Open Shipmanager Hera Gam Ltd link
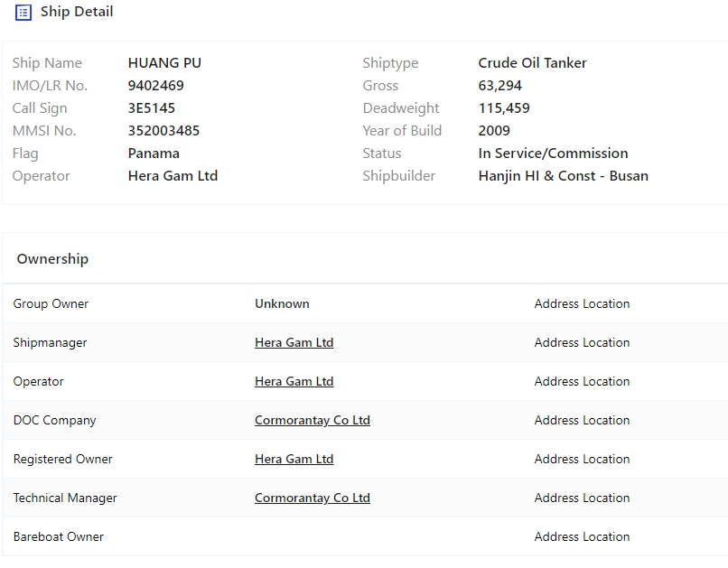Image resolution: width=728 pixels, height=568 pixels. click(x=294, y=342)
